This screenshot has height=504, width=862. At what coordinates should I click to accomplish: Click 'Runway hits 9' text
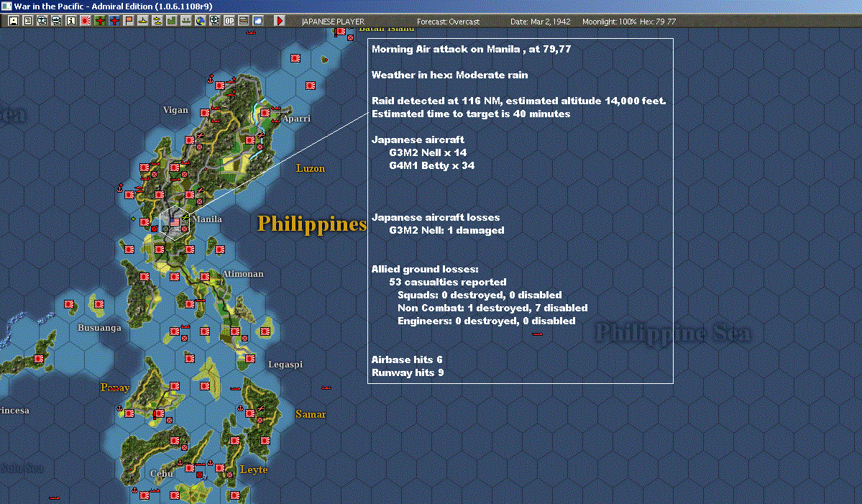(408, 372)
